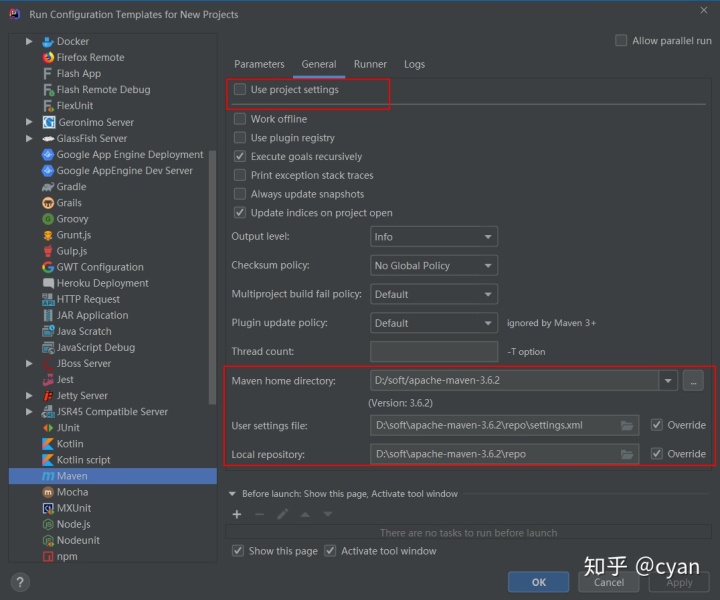
Task: Click the help question mark icon
Action: [20, 583]
